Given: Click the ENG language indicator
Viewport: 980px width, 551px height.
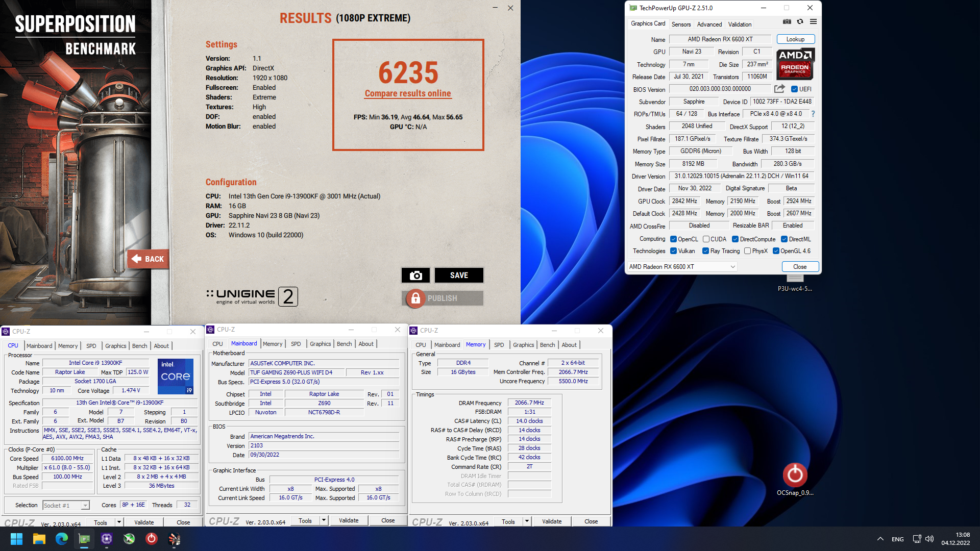Looking at the screenshot, I should [897, 539].
